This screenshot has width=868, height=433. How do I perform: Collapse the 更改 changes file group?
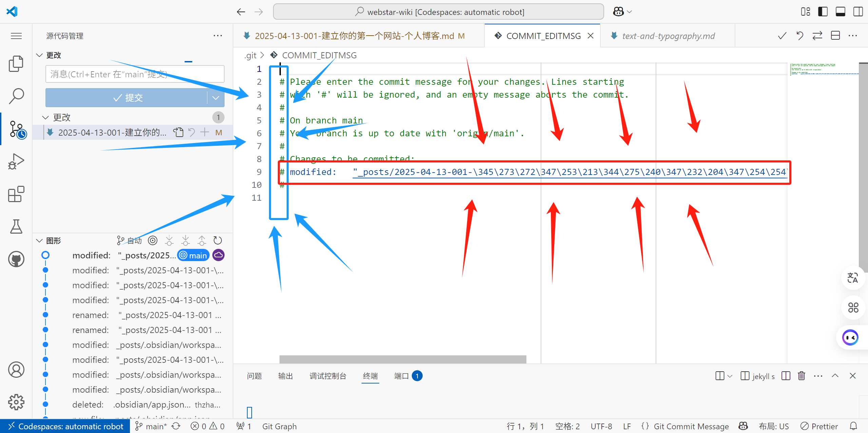45,118
